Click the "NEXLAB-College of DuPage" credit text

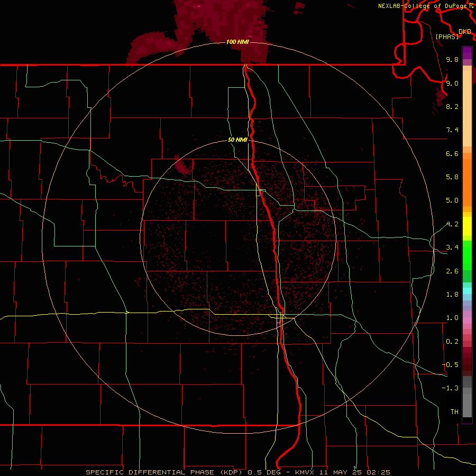tap(422, 6)
